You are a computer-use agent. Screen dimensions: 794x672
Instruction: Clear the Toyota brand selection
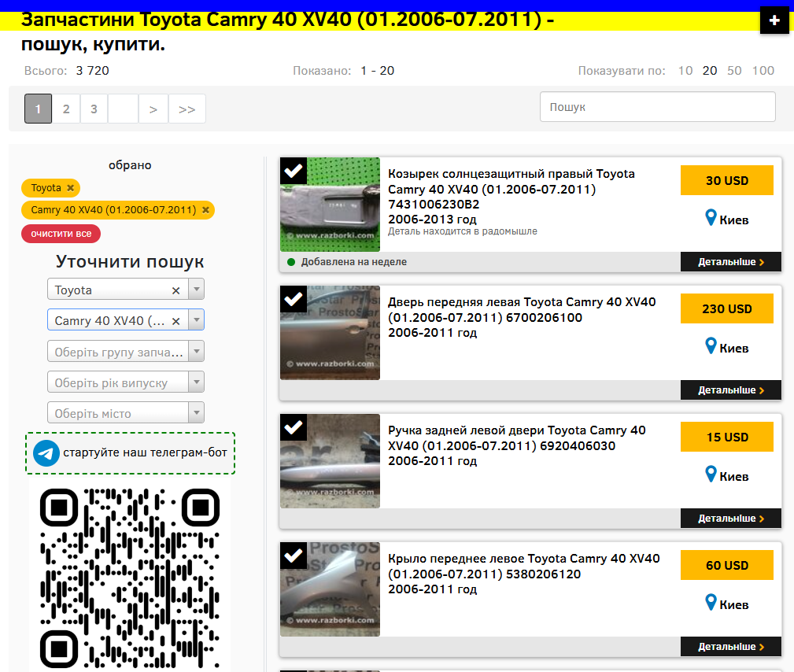pyautogui.click(x=176, y=290)
